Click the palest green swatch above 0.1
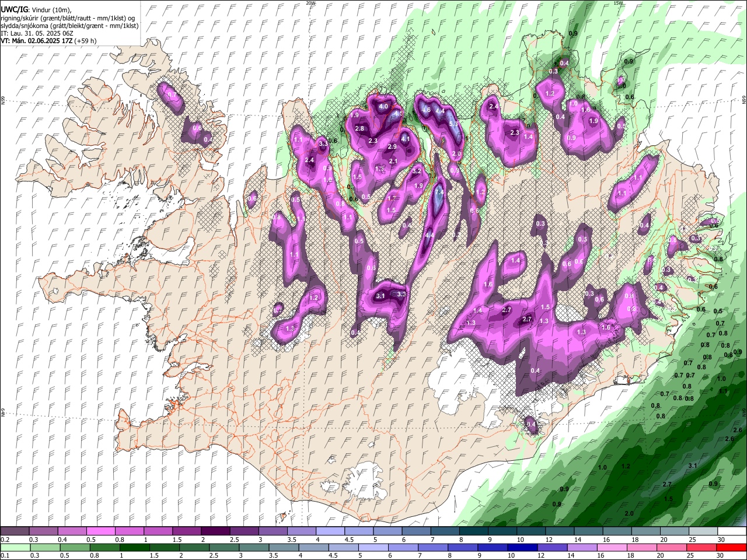Viewport: 747px width, 560px height. point(16,547)
